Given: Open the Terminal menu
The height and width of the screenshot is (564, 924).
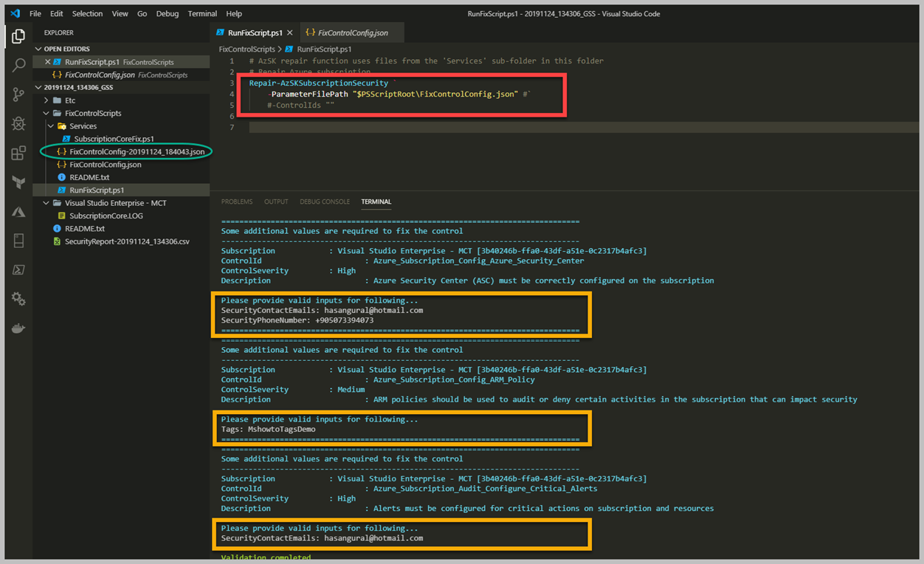Looking at the screenshot, I should point(202,13).
